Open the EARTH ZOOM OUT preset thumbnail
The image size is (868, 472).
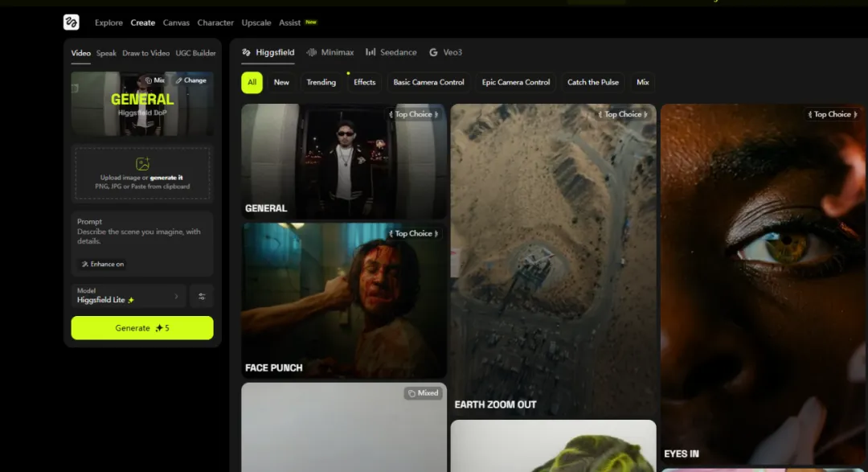[553, 260]
